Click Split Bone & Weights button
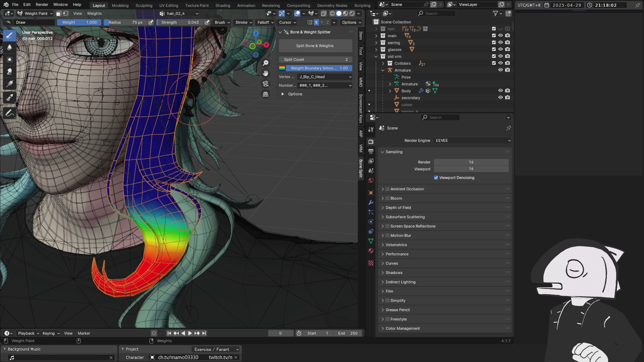The width and height of the screenshot is (644, 362). [x=315, y=46]
